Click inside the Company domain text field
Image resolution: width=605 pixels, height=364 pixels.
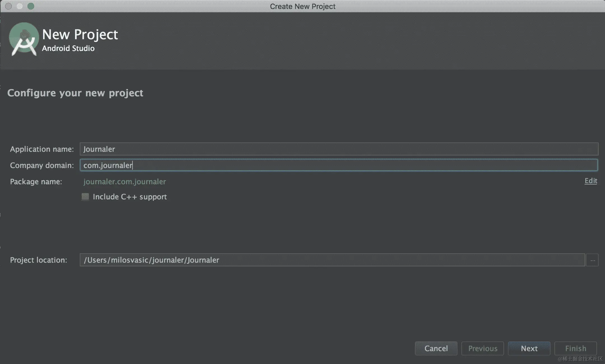point(339,165)
